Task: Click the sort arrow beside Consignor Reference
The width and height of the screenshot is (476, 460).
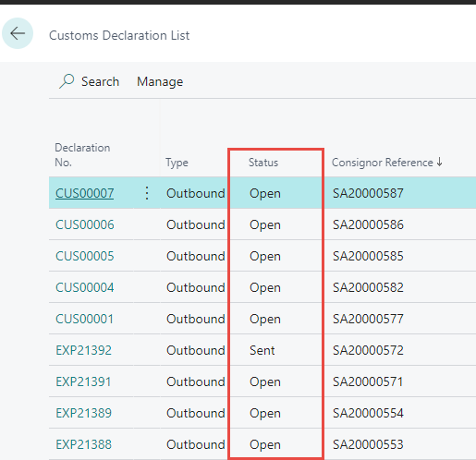Action: tap(439, 162)
